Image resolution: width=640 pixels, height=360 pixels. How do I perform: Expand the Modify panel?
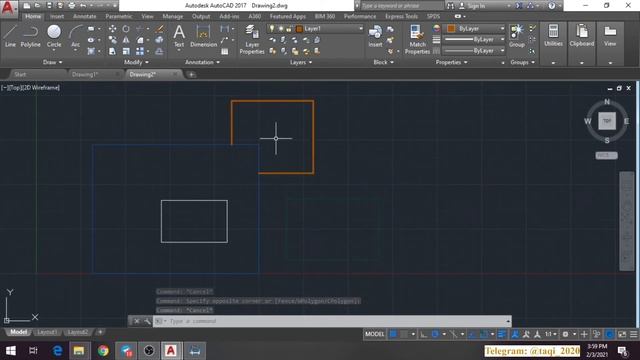pos(136,62)
